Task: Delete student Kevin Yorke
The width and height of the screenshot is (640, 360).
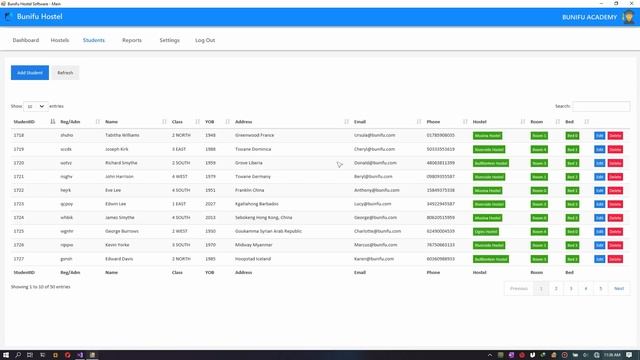Action: (x=615, y=245)
